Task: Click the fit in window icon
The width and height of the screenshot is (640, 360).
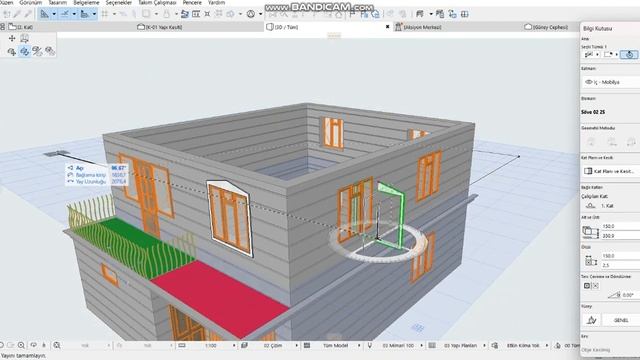Action: [57, 345]
